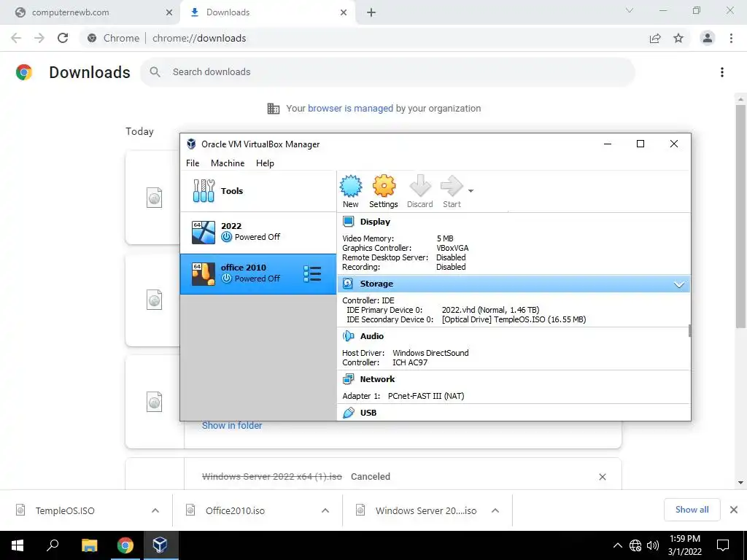Viewport: 747px width, 560px height.
Task: Open a new Chrome tab
Action: tap(371, 13)
